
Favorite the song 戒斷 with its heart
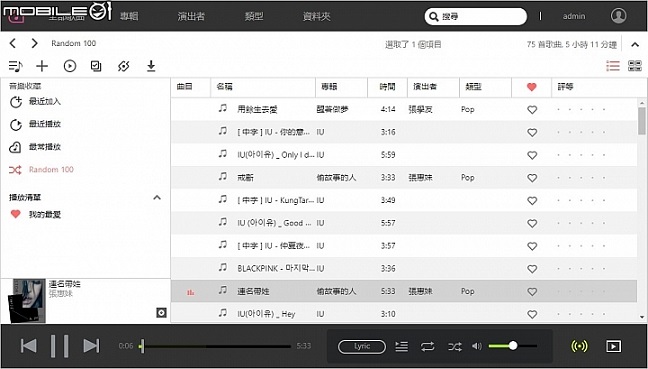tap(532, 178)
